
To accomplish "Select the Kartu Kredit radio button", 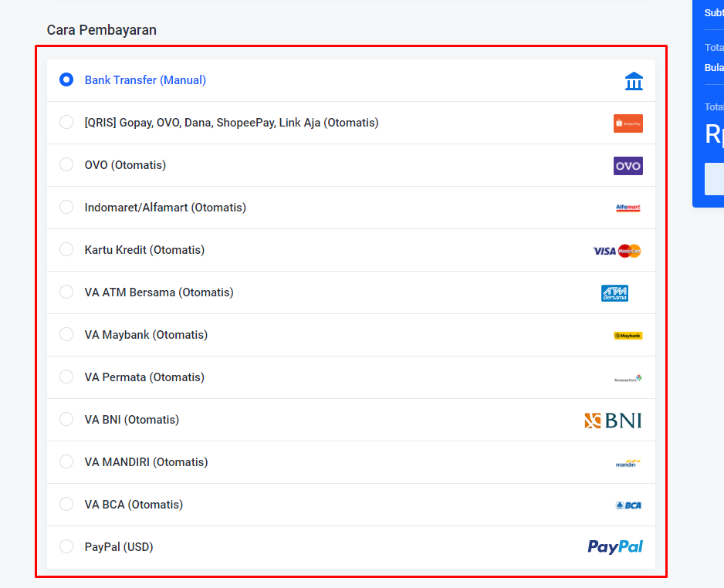I will [x=66, y=249].
